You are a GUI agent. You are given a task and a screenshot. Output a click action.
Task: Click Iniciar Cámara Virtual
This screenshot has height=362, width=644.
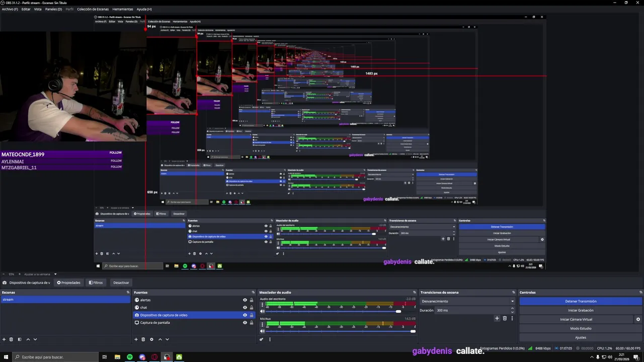(x=576, y=319)
